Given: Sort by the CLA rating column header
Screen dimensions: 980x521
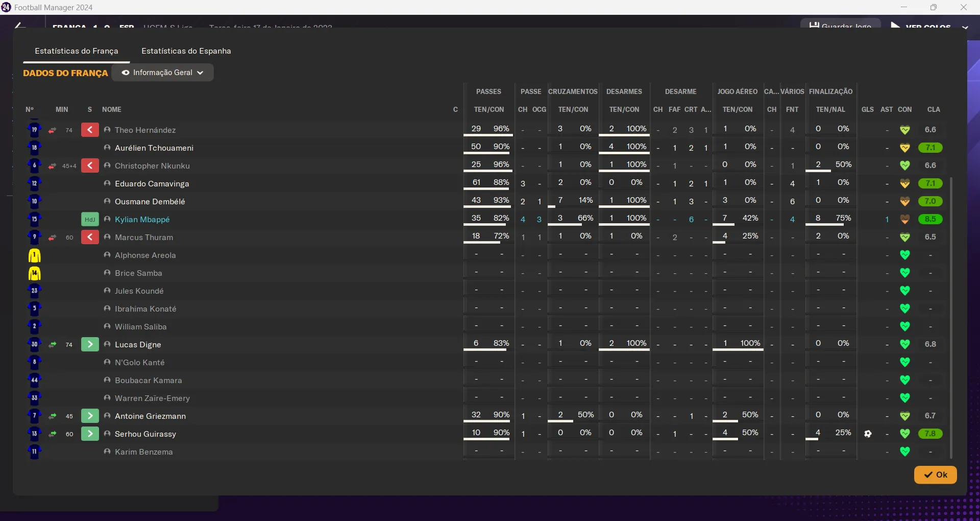Looking at the screenshot, I should pos(934,109).
